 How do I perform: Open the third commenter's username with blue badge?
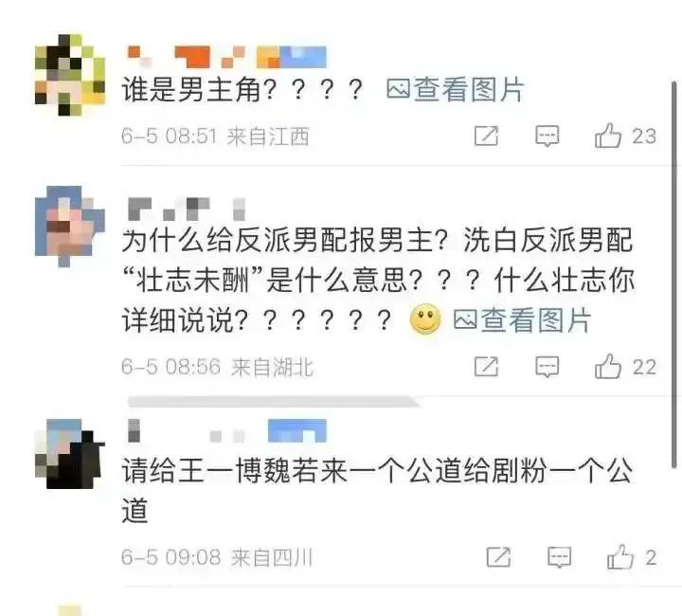click(x=226, y=430)
